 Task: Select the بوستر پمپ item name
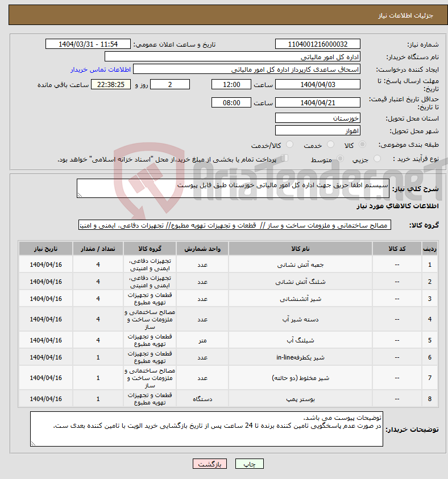pos(300,399)
